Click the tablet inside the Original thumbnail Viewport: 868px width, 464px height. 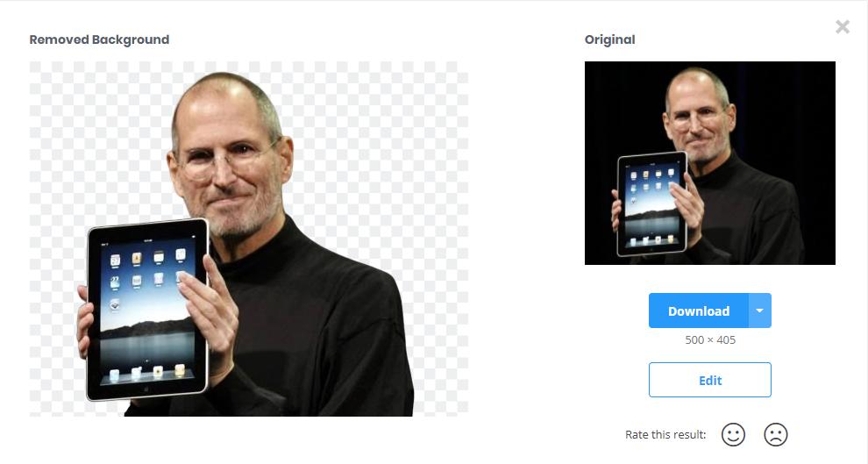[652, 203]
